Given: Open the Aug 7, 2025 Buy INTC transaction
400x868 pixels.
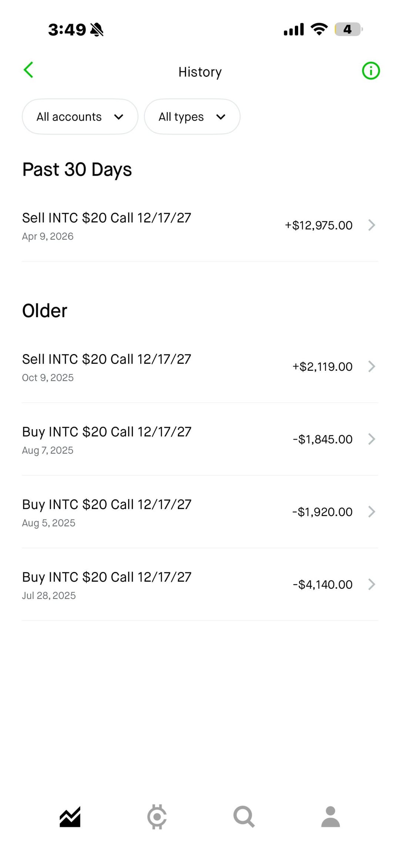Looking at the screenshot, I should coord(107,439).
